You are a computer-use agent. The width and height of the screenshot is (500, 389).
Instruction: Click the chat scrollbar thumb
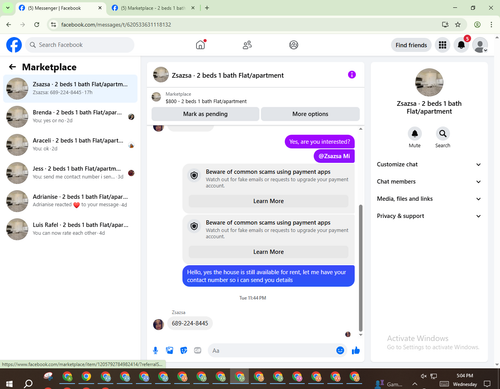pos(360,268)
